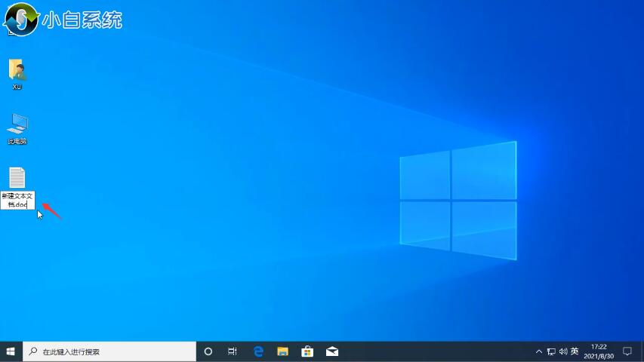Toggle the 英 input language indicator
This screenshot has height=362, width=644.
575,351
